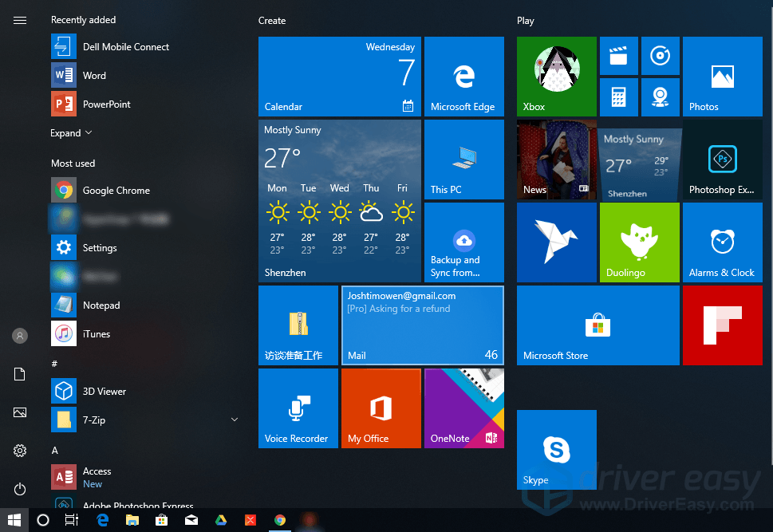Launch Microsoft Edge tile
The image size is (773, 532).
pyautogui.click(x=464, y=77)
